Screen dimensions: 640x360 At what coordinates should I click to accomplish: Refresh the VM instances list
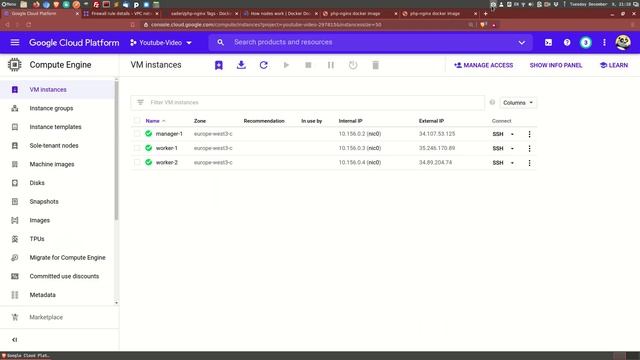point(264,65)
